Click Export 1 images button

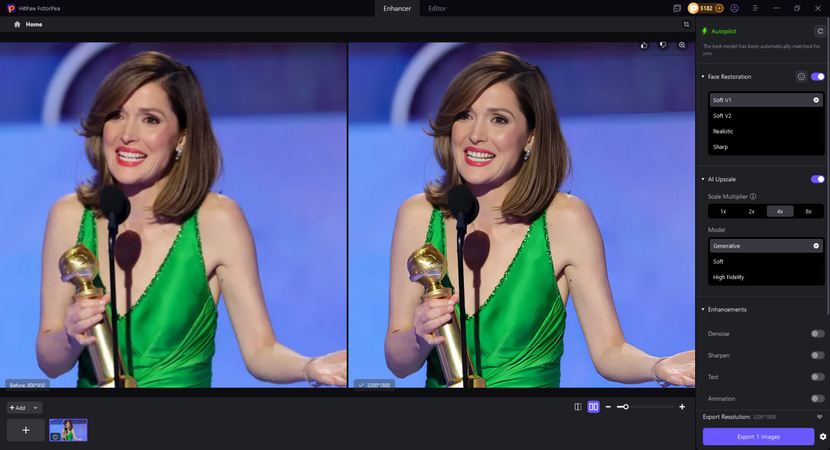[x=758, y=437]
